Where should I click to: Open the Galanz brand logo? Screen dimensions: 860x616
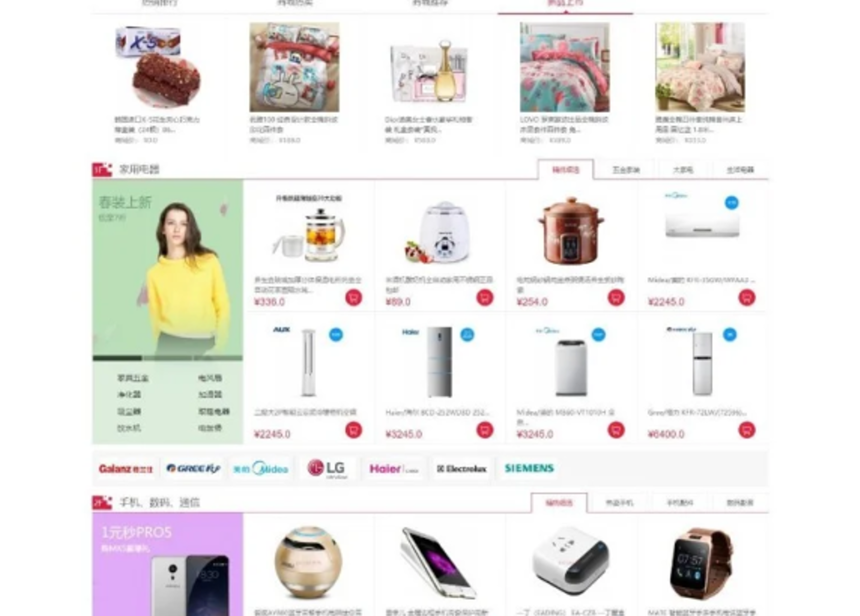coord(125,468)
